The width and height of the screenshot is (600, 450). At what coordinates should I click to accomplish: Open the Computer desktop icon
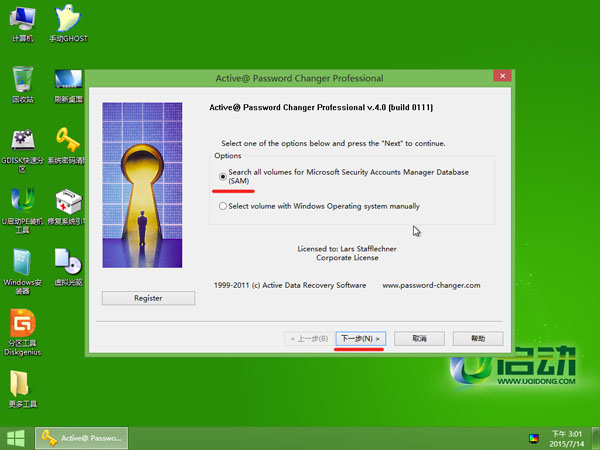click(x=23, y=24)
